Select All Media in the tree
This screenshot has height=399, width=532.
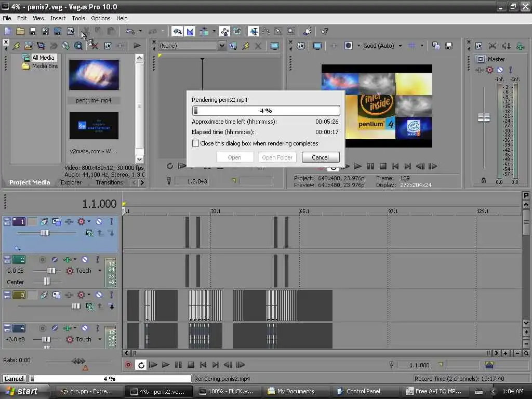(43, 58)
